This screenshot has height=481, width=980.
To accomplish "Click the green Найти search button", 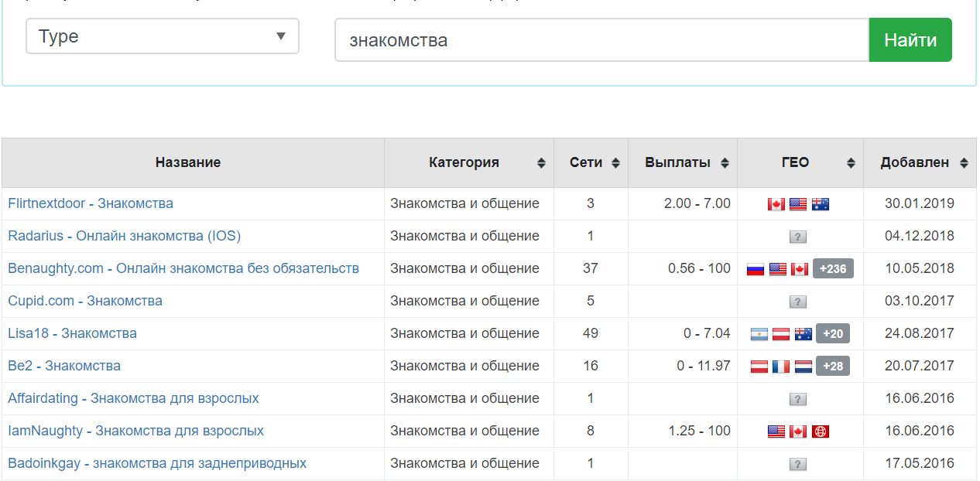I will pos(910,40).
